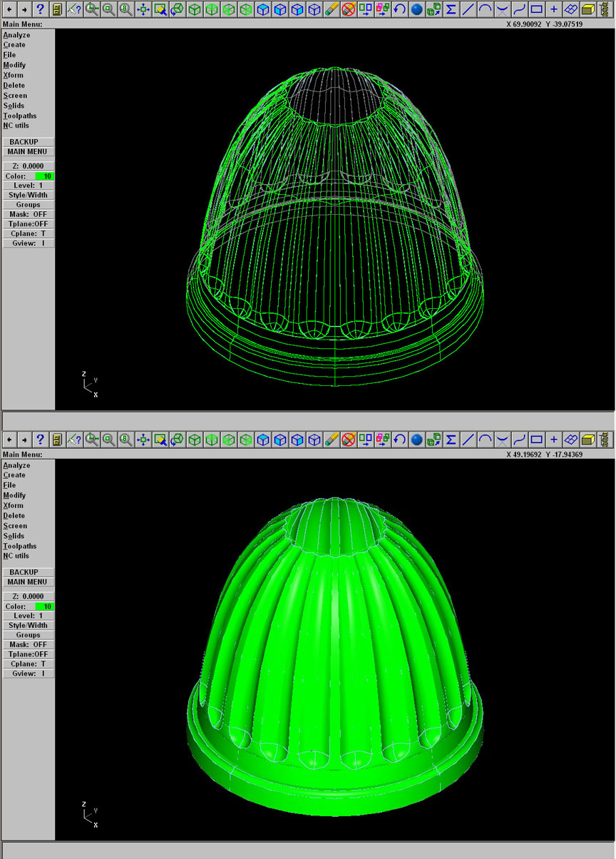This screenshot has width=616, height=859.
Task: Open Style/Width options in top window
Action: point(29,195)
